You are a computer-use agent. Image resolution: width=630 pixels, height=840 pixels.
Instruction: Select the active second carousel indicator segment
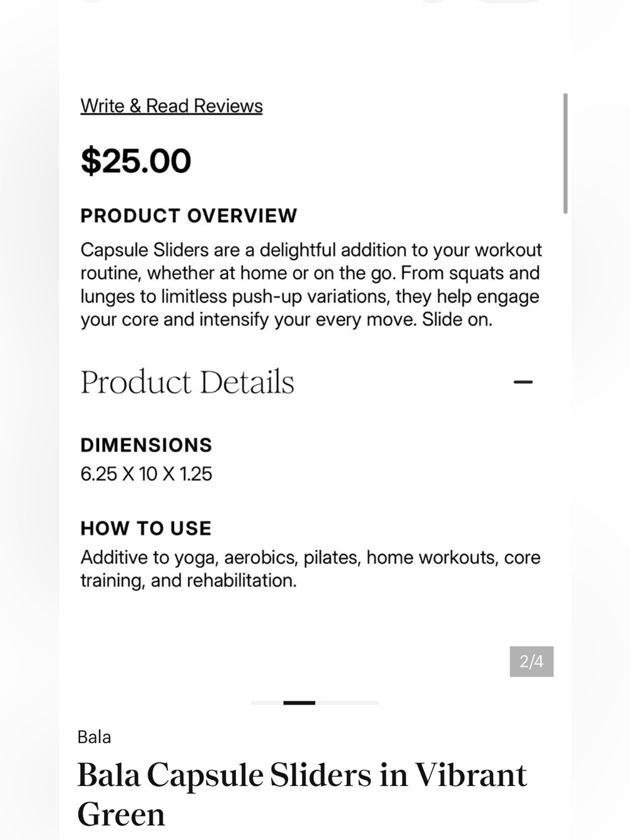point(299,703)
